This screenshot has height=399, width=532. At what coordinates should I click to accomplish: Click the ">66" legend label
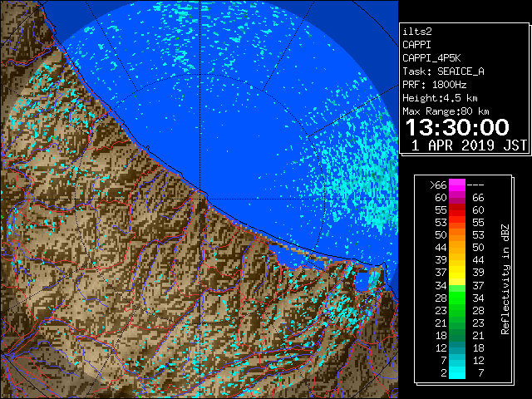click(x=438, y=185)
